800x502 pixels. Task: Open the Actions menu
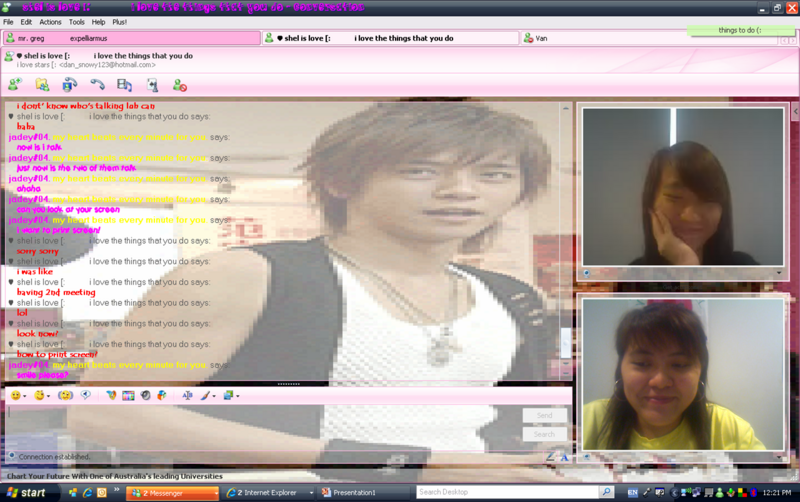tap(50, 22)
